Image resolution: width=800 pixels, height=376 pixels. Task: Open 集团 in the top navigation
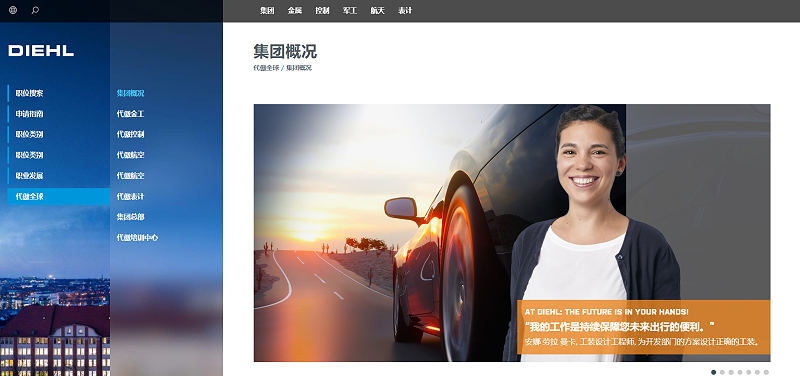tap(267, 11)
